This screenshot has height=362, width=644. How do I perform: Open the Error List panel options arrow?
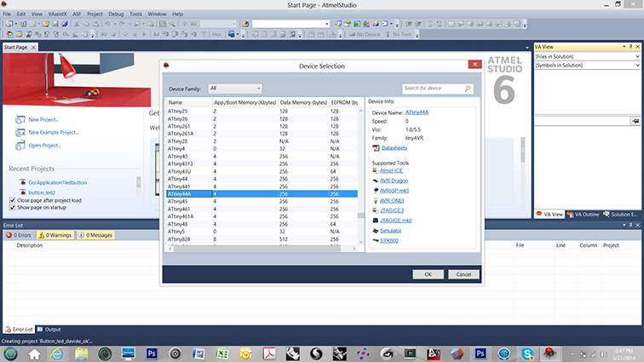[624, 225]
